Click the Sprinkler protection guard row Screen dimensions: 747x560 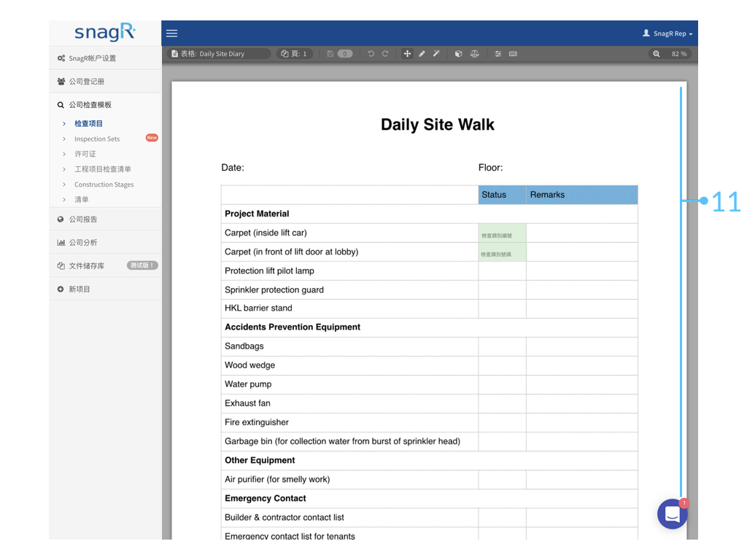coord(429,290)
